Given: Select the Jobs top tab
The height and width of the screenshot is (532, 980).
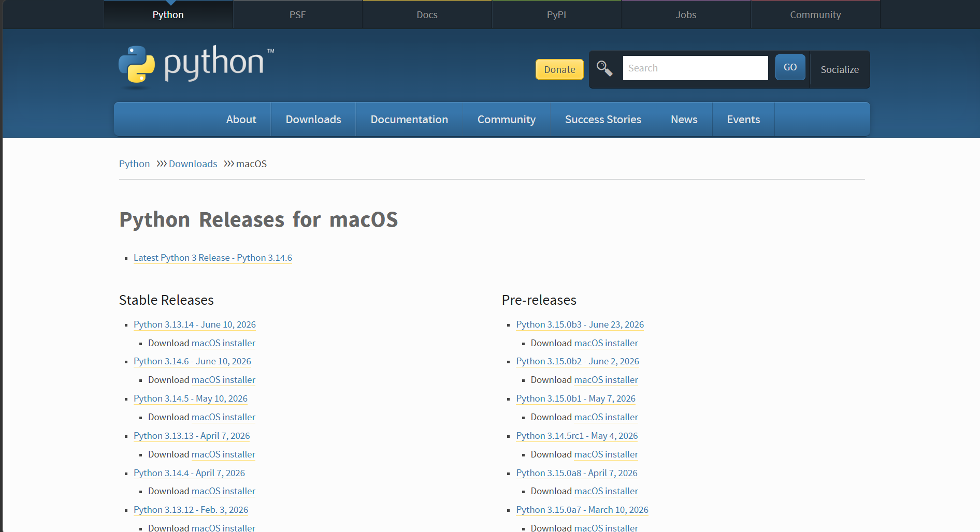Looking at the screenshot, I should pos(686,14).
